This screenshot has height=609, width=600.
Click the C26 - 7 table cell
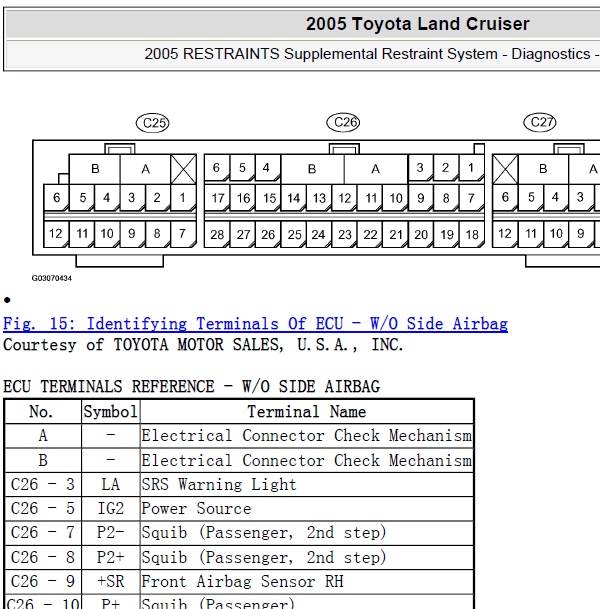(x=43, y=533)
